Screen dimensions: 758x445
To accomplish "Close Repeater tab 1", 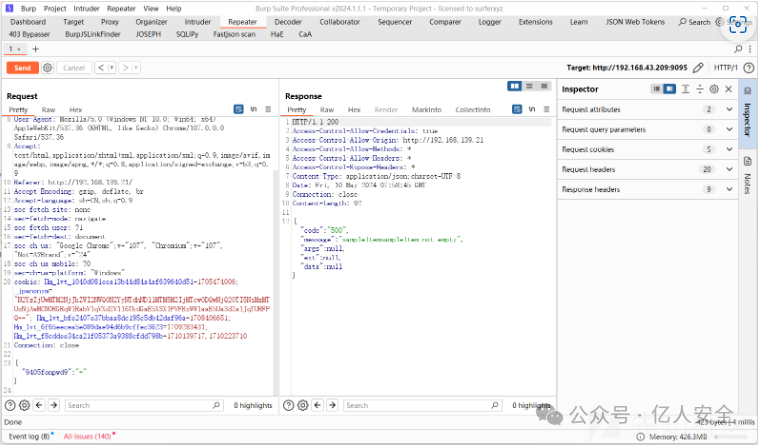I will [x=19, y=49].
